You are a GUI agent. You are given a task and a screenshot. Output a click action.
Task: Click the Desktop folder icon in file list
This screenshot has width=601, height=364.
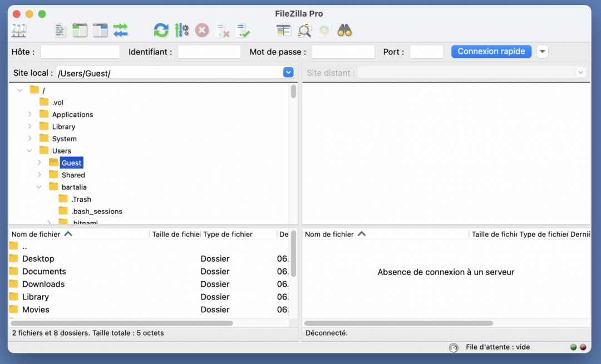pos(13,258)
